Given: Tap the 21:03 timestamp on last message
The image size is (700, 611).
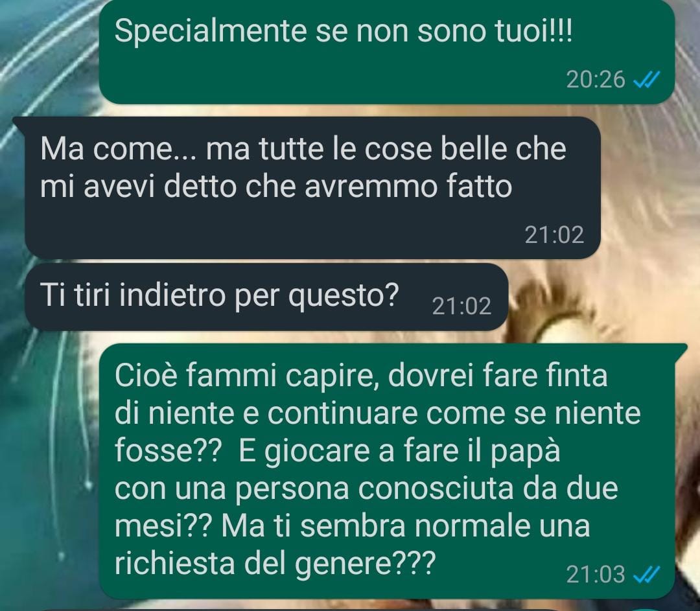Looking at the screenshot, I should point(596,575).
